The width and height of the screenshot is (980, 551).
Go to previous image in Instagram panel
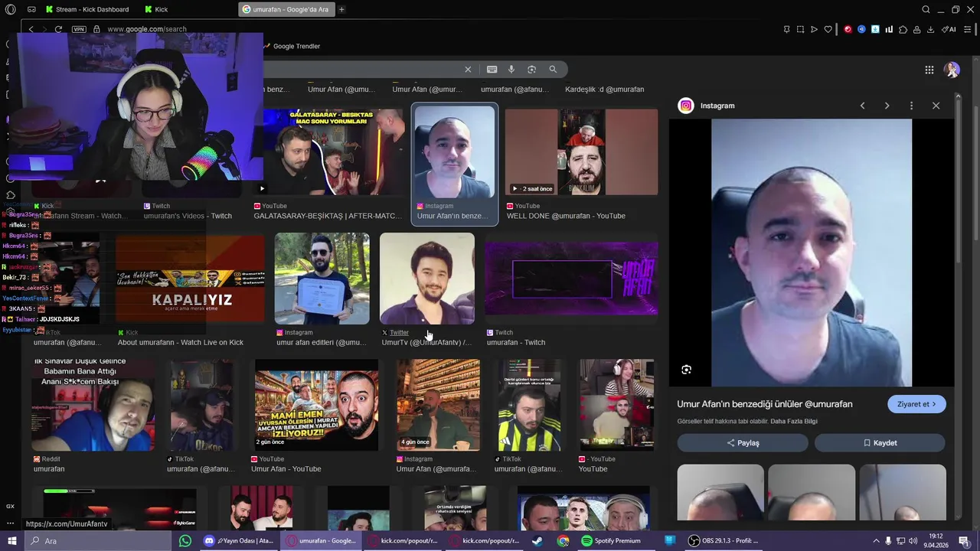click(x=862, y=106)
